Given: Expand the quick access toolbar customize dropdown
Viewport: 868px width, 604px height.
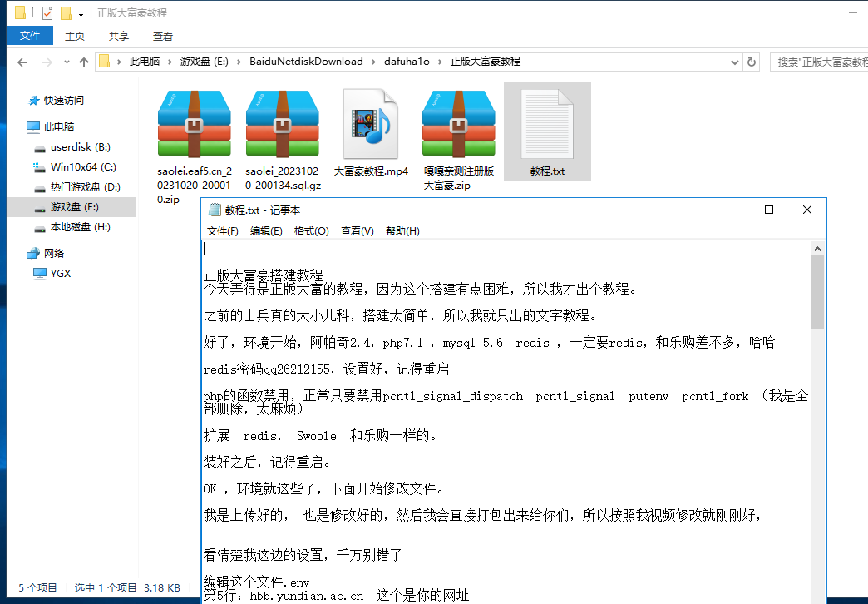Looking at the screenshot, I should pyautogui.click(x=81, y=14).
